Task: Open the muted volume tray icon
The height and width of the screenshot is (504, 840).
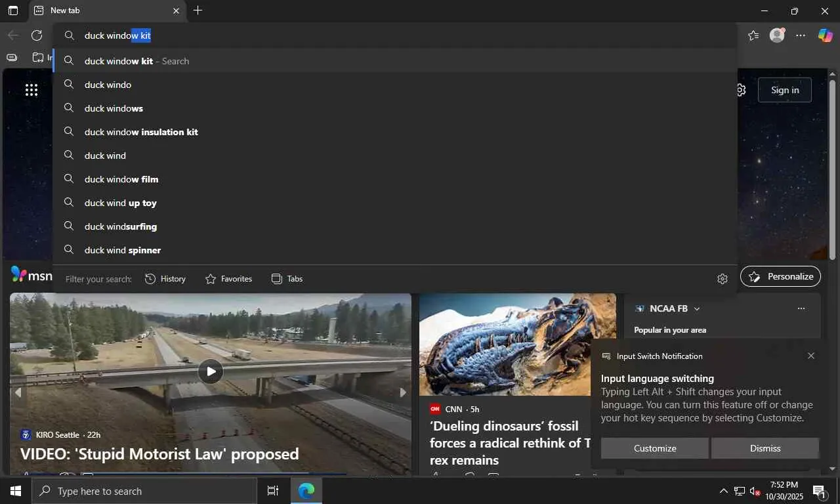Action: [755, 491]
